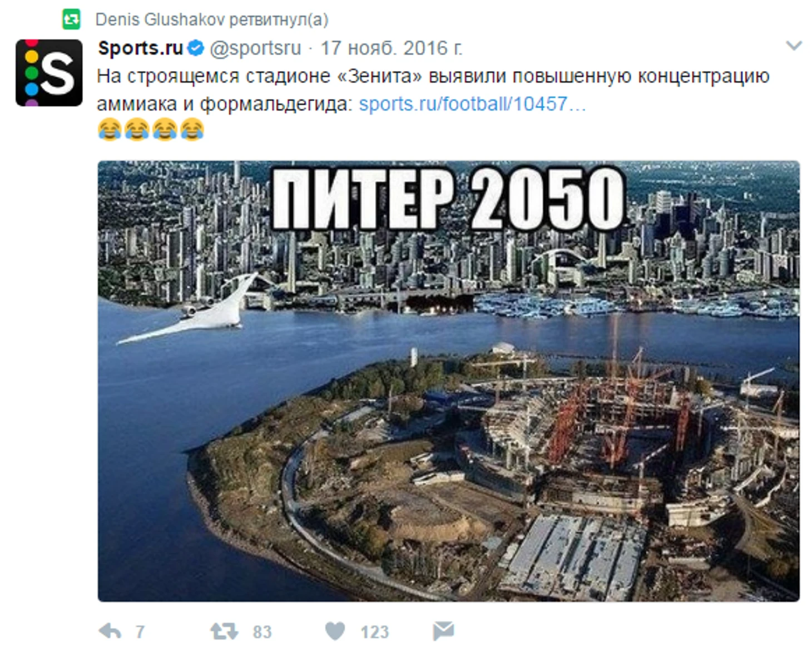812x656 pixels.
Task: Click the Sports.ru account name
Action: point(141,48)
